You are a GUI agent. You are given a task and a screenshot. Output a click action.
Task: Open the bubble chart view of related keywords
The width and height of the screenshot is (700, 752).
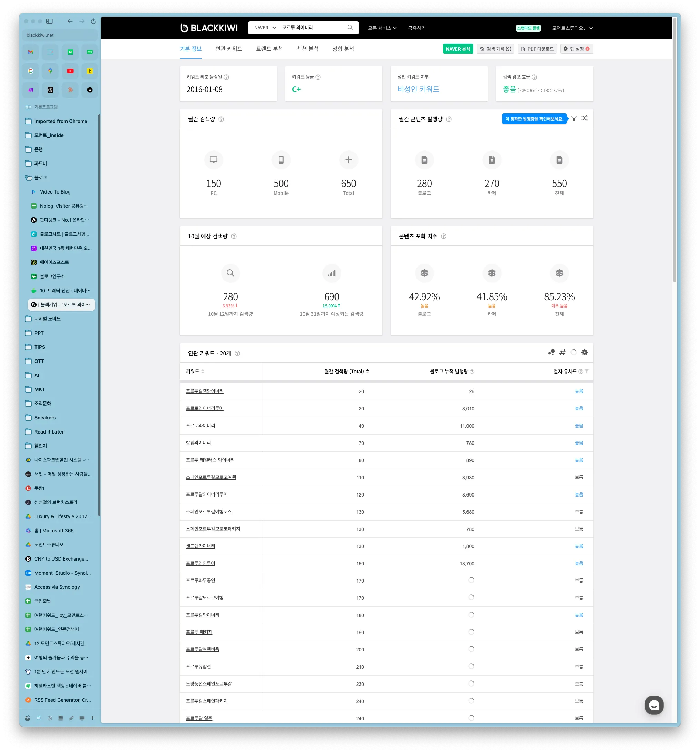coord(551,353)
